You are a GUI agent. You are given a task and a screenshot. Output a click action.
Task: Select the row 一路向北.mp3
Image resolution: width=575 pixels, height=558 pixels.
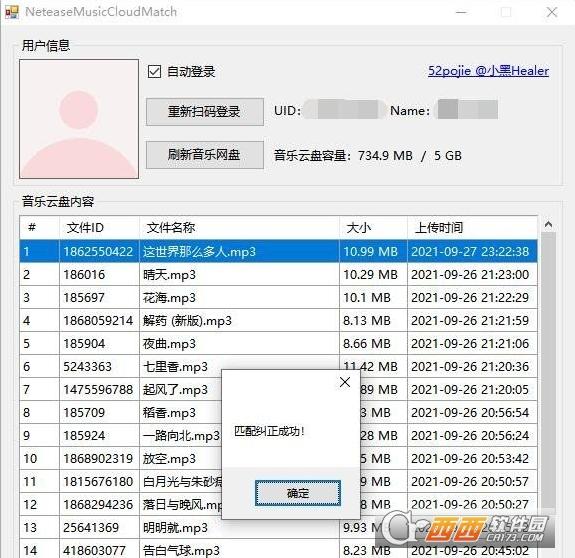[x=279, y=436]
